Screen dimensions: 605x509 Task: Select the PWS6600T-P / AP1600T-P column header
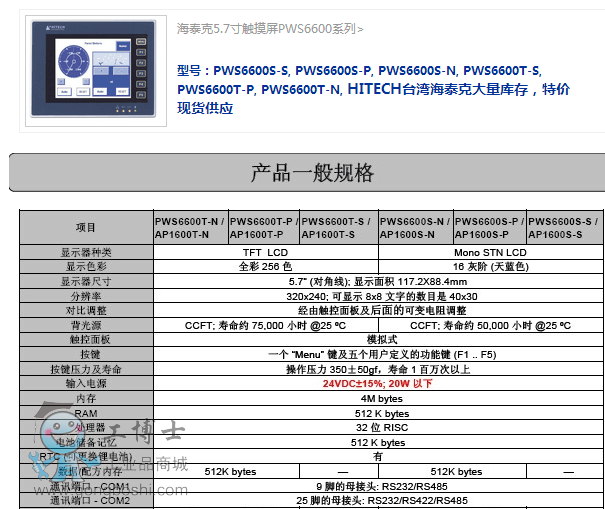(x=264, y=228)
